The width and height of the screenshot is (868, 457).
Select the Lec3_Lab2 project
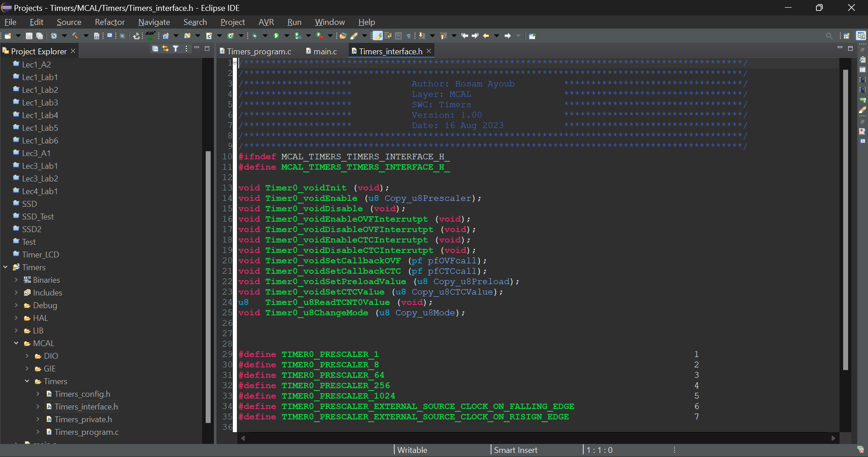(x=40, y=179)
